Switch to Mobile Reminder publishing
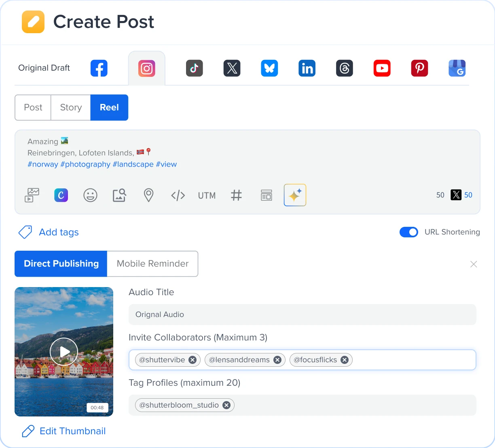495x448 pixels. click(152, 264)
